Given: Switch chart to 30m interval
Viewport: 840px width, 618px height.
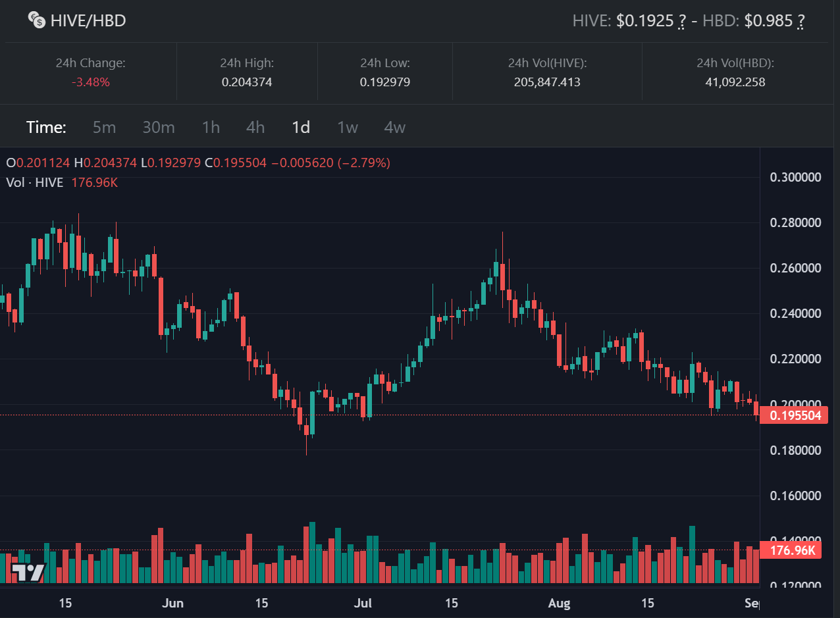Looking at the screenshot, I should point(159,127).
